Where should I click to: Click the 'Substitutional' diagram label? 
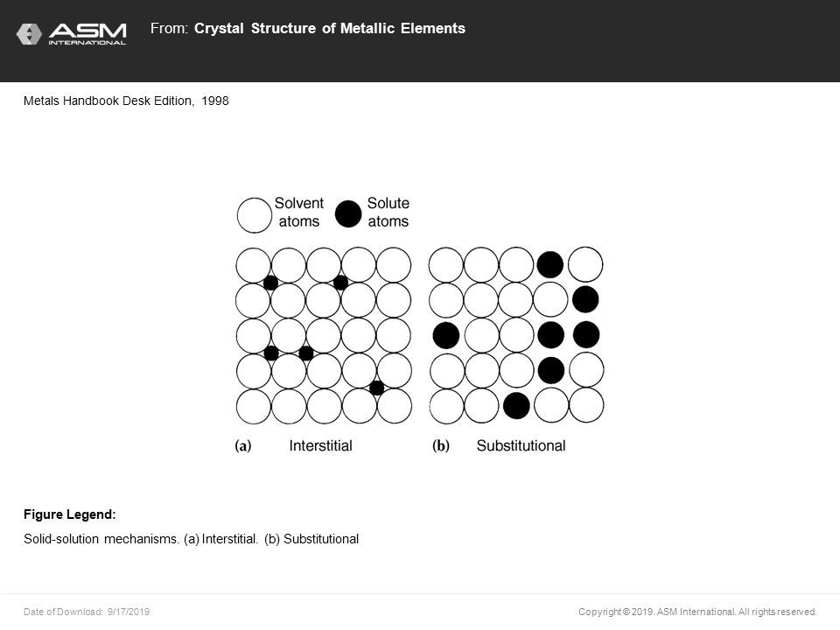[521, 445]
